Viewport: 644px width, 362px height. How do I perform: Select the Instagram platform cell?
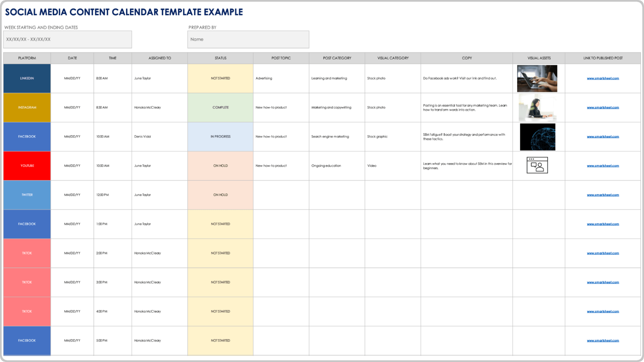coord(27,108)
